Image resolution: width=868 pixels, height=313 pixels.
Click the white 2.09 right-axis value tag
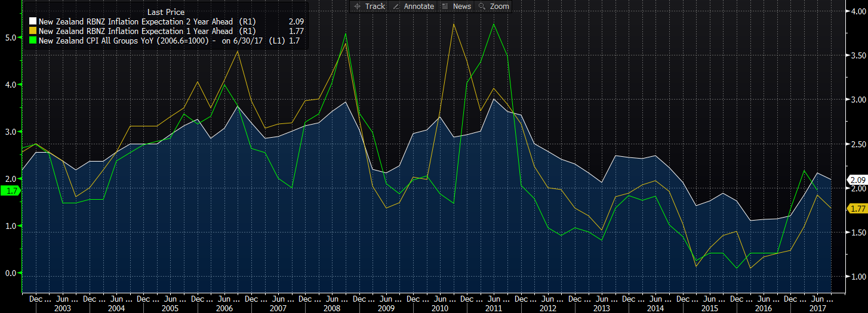click(858, 180)
